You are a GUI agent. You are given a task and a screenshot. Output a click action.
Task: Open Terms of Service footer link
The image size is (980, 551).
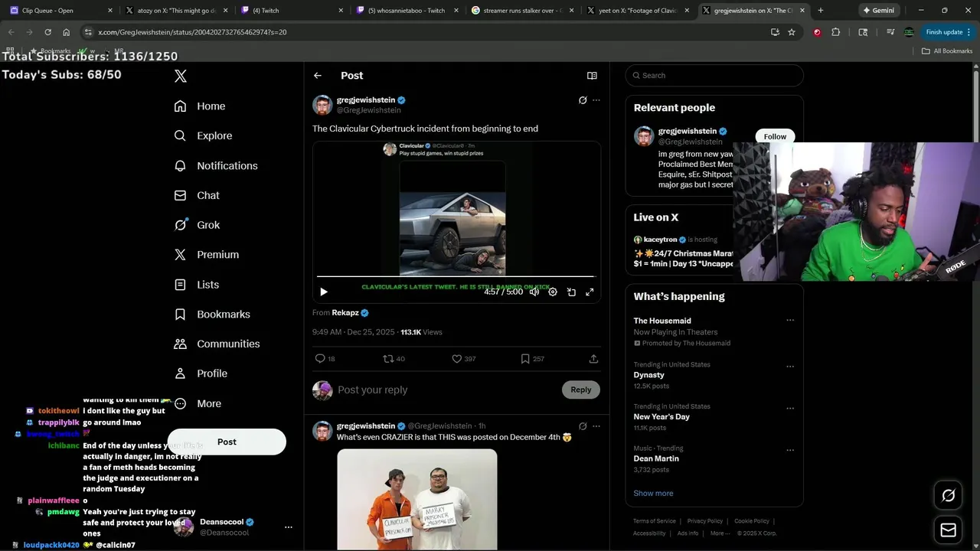[x=654, y=521]
